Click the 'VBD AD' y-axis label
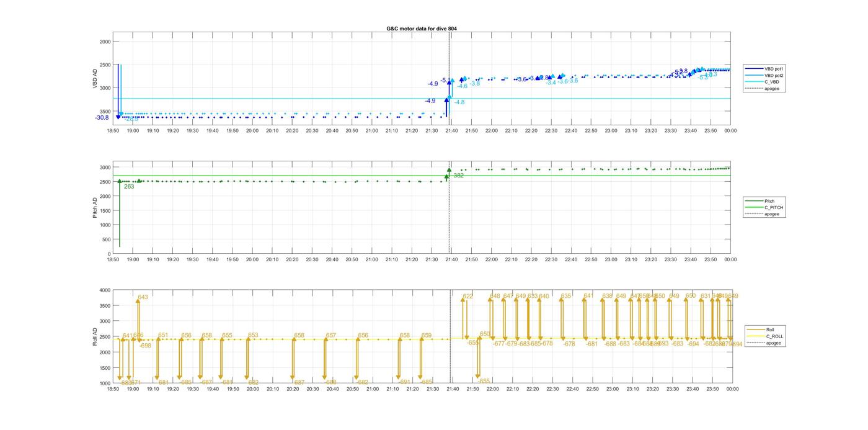The image size is (868, 430). (x=95, y=78)
